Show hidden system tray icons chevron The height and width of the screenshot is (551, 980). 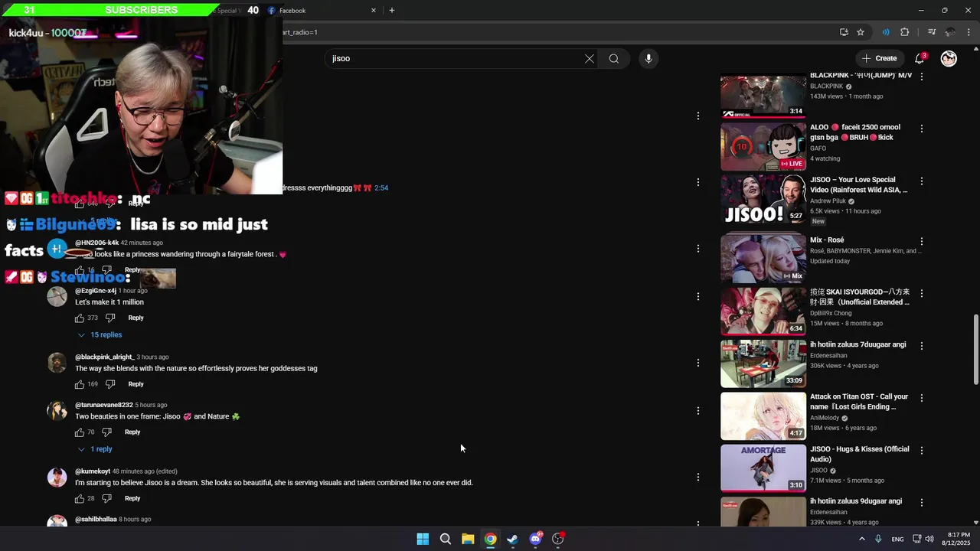(861, 539)
